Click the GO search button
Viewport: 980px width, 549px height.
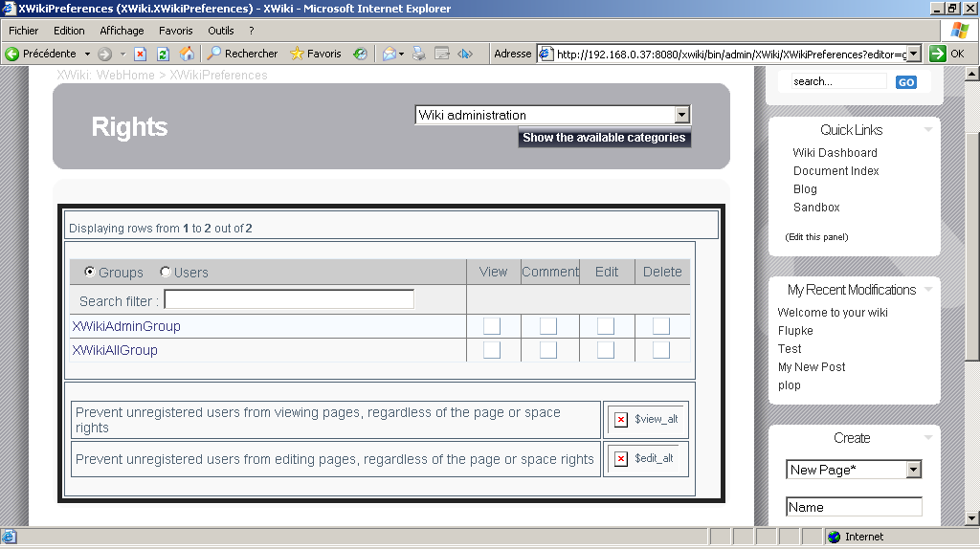pyautogui.click(x=906, y=82)
